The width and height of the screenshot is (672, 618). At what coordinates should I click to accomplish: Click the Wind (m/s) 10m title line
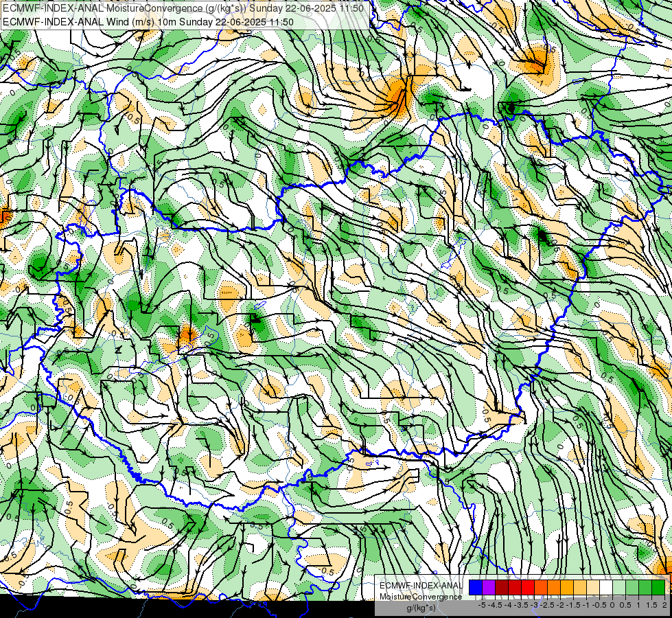[148, 22]
